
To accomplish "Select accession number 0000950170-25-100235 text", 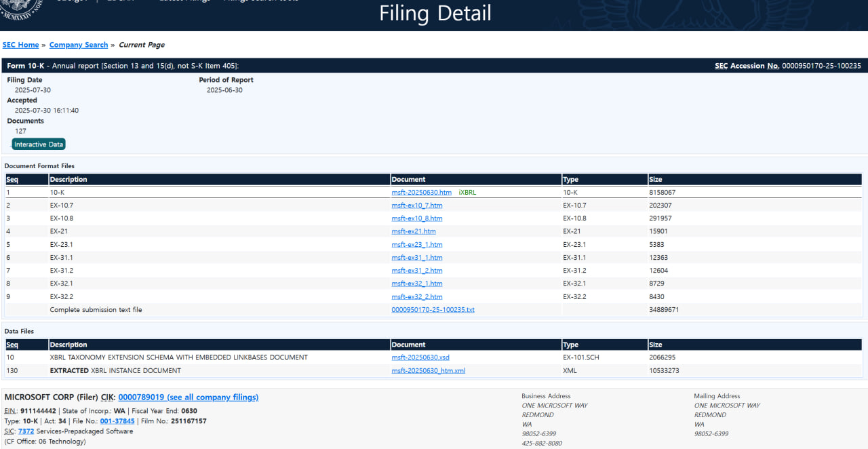I will 821,66.
